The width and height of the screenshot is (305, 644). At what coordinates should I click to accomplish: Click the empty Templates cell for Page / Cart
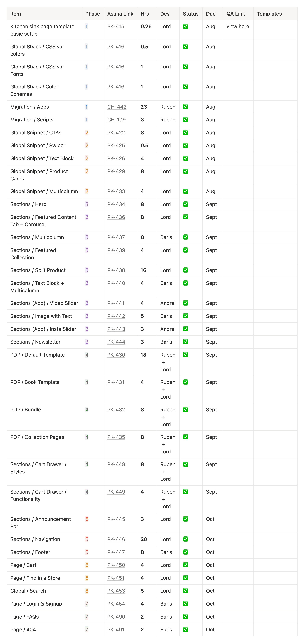pyautogui.click(x=275, y=565)
